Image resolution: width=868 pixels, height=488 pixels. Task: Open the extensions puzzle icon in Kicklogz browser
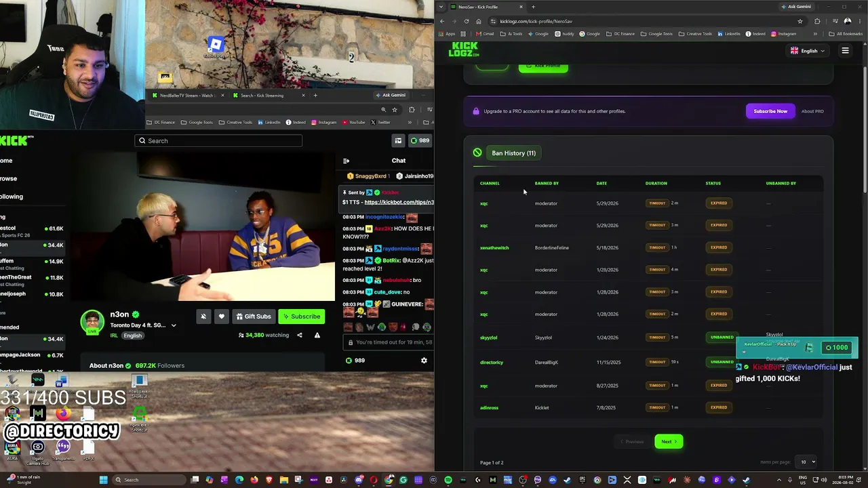pos(817,21)
